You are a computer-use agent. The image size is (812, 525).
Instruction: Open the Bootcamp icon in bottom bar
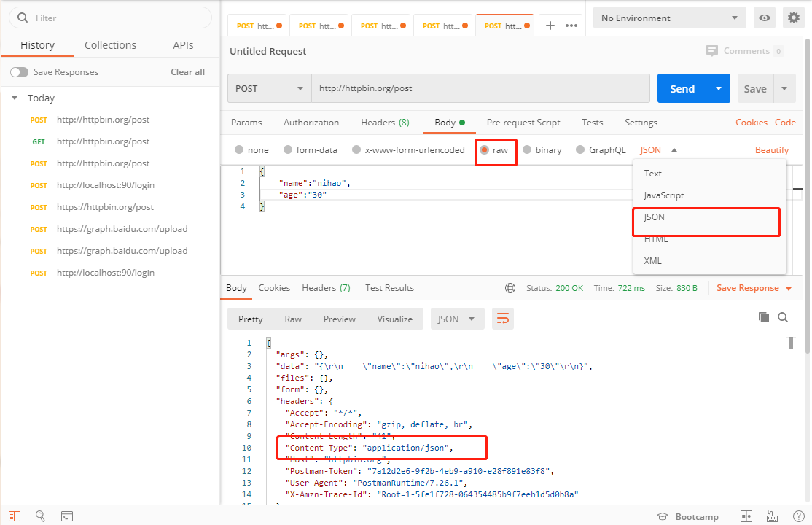(x=663, y=516)
